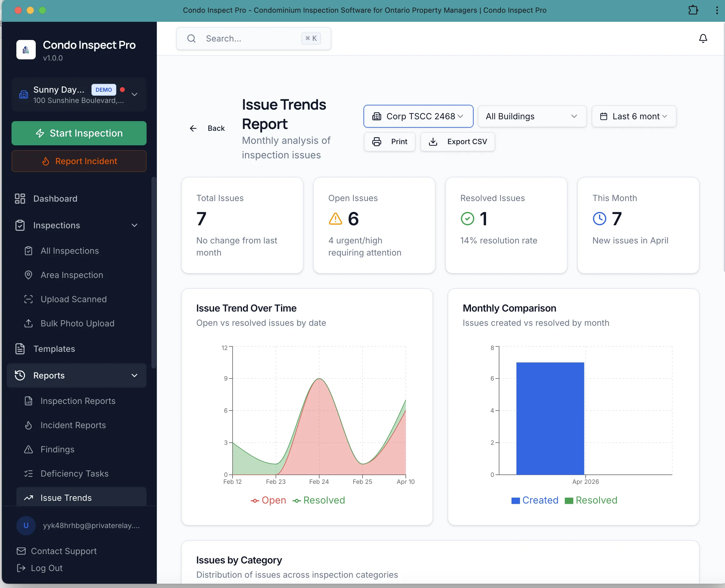Screen dimensions: 725x588
Task: Click the Resolved Issues checkmark icon
Action: pyautogui.click(x=468, y=219)
